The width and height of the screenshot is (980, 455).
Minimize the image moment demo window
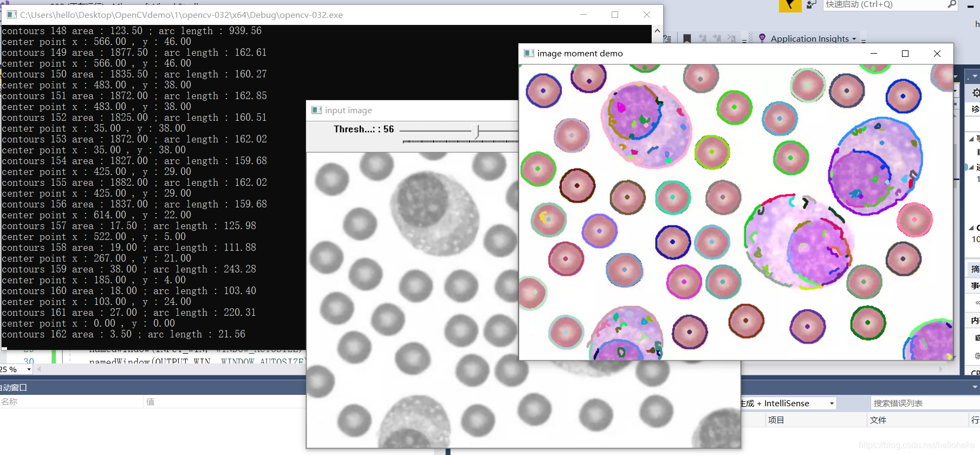873,53
